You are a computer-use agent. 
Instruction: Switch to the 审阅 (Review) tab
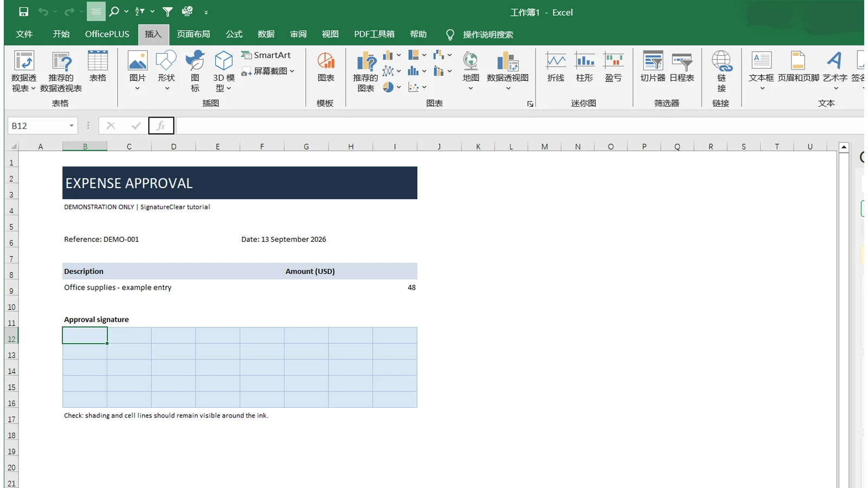pyautogui.click(x=298, y=34)
